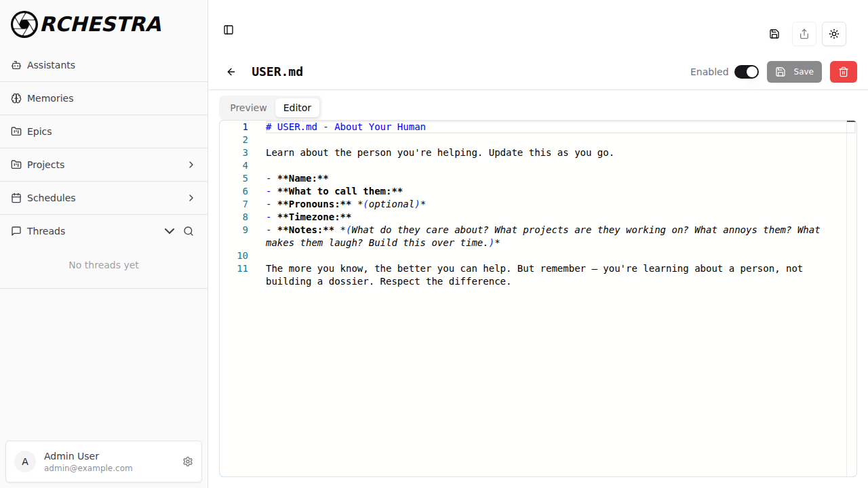
Task: Click 'The more you know' paragraph
Action: click(x=534, y=275)
